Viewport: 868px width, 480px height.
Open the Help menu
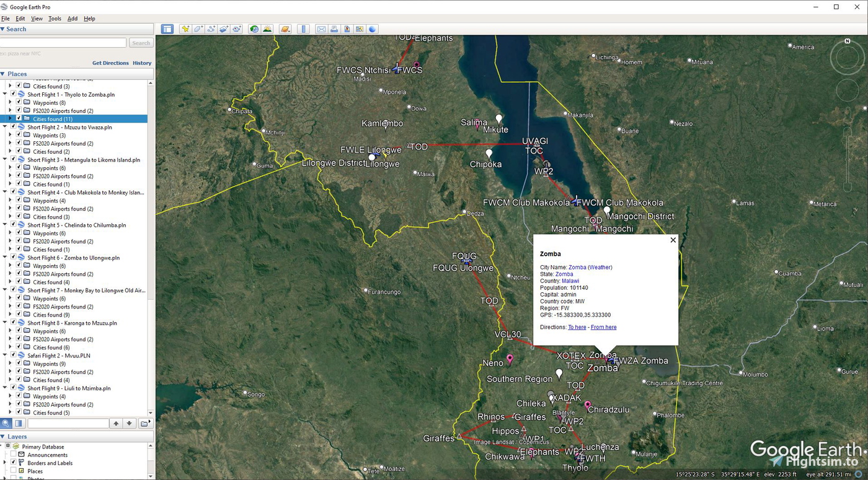click(x=89, y=19)
